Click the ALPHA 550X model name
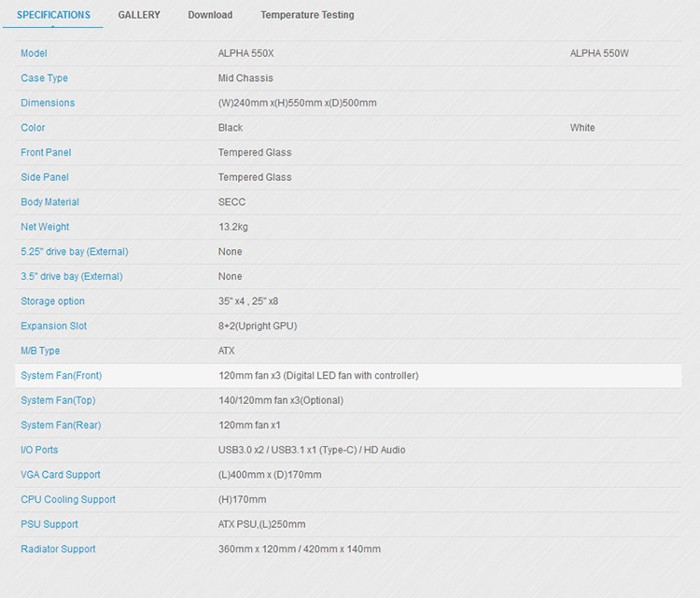The image size is (700, 598). pyautogui.click(x=246, y=53)
